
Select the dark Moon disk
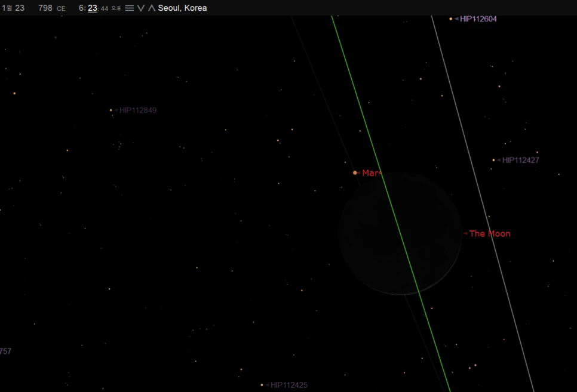pos(400,233)
